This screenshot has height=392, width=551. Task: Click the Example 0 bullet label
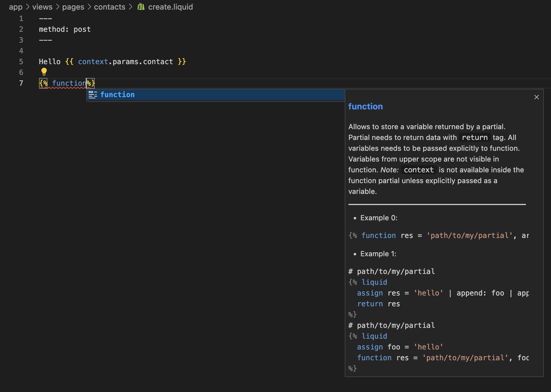(378, 218)
